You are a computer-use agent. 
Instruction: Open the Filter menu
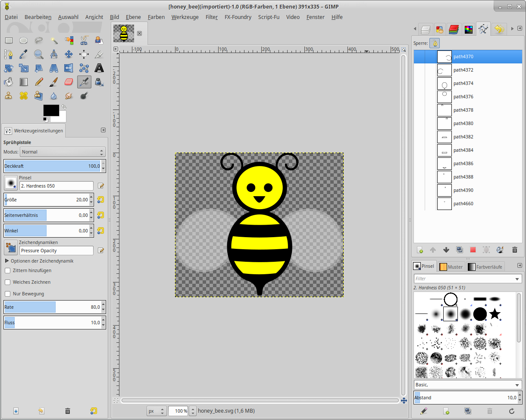(x=211, y=17)
